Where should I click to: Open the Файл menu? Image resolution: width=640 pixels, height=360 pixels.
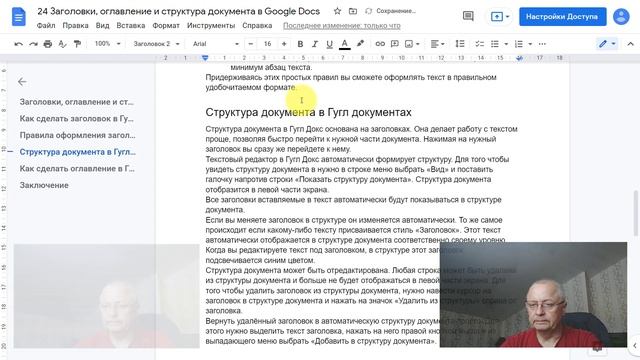tap(46, 25)
